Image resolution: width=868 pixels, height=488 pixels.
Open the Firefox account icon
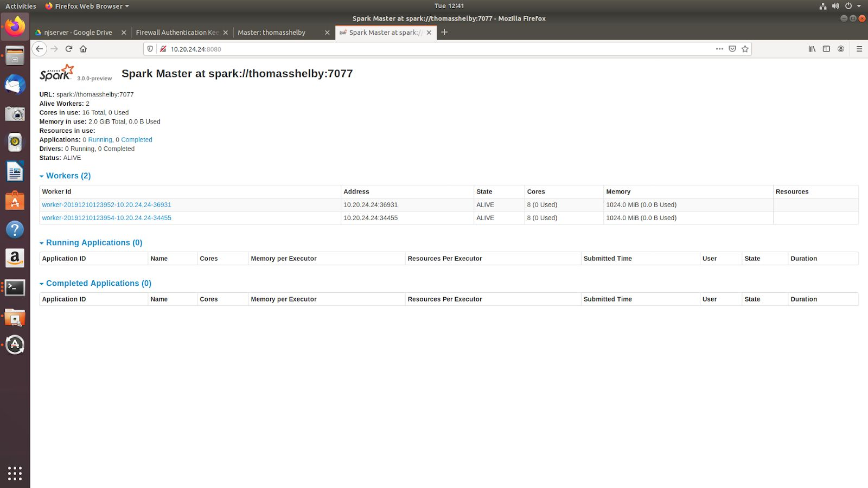click(841, 49)
